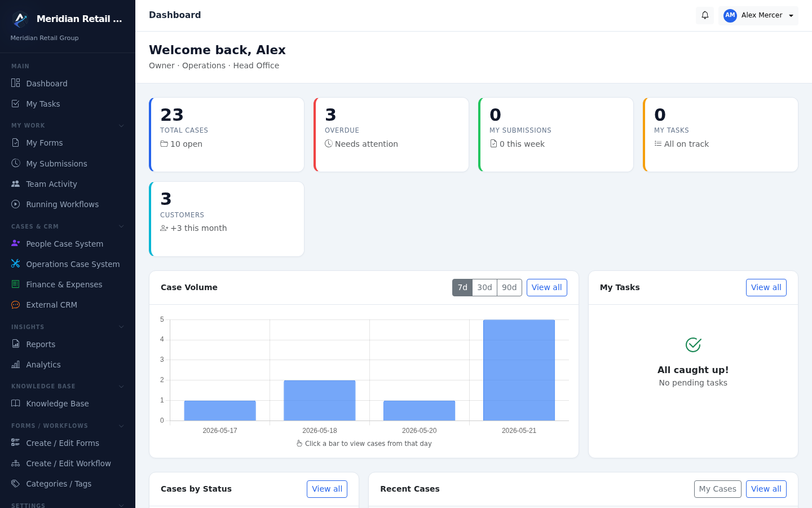Click the Reports file chart icon
Screen dimensions: 812x508
click(x=16, y=344)
